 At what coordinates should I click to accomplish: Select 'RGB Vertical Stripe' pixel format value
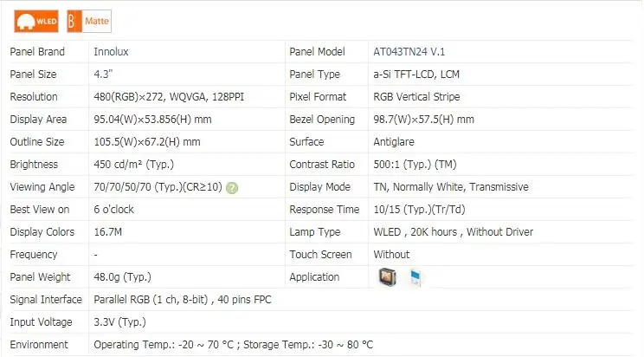(x=416, y=97)
